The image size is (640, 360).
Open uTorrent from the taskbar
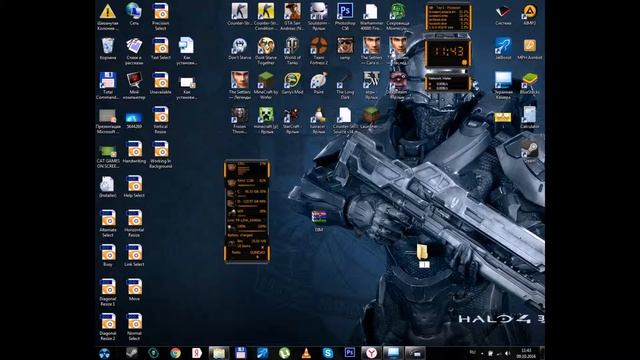click(284, 353)
